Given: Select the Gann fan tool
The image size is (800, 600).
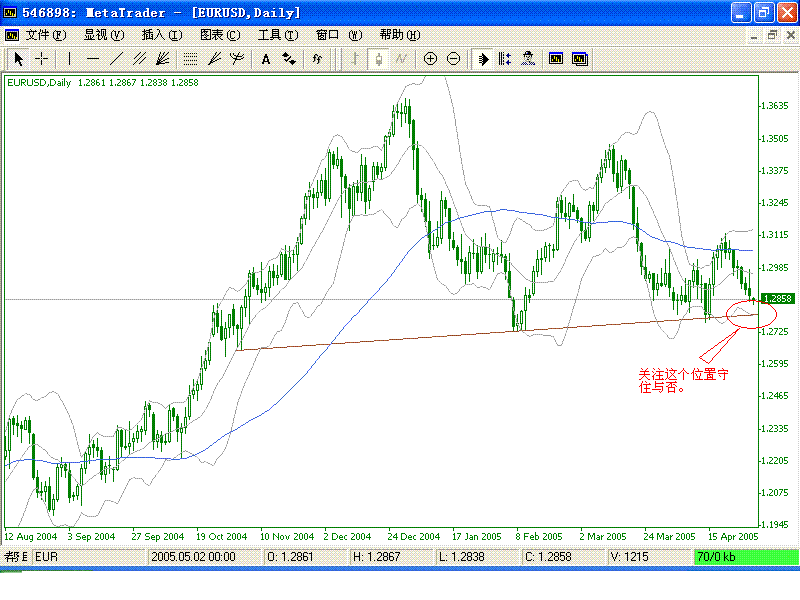Looking at the screenshot, I should (163, 59).
